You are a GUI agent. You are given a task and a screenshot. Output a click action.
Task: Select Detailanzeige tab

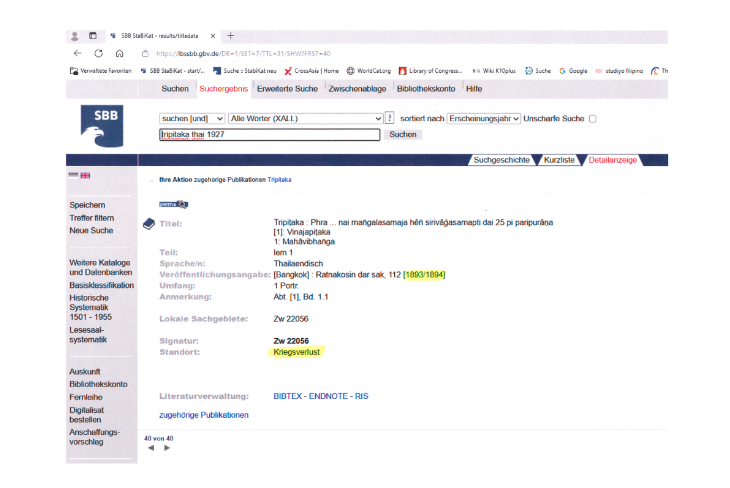click(x=613, y=160)
